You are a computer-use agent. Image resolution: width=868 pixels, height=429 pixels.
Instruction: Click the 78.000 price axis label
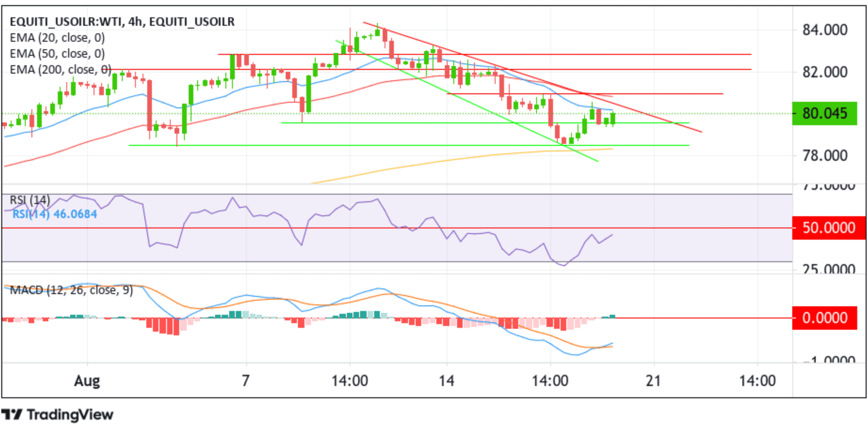tap(825, 156)
